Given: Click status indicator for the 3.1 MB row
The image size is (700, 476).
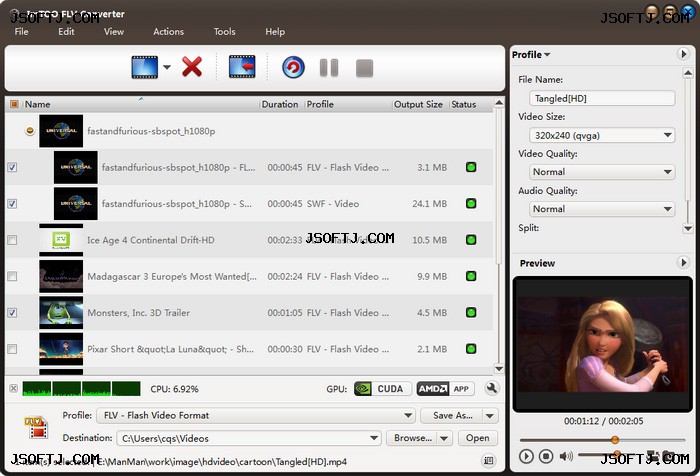Looking at the screenshot, I should pyautogui.click(x=471, y=167).
